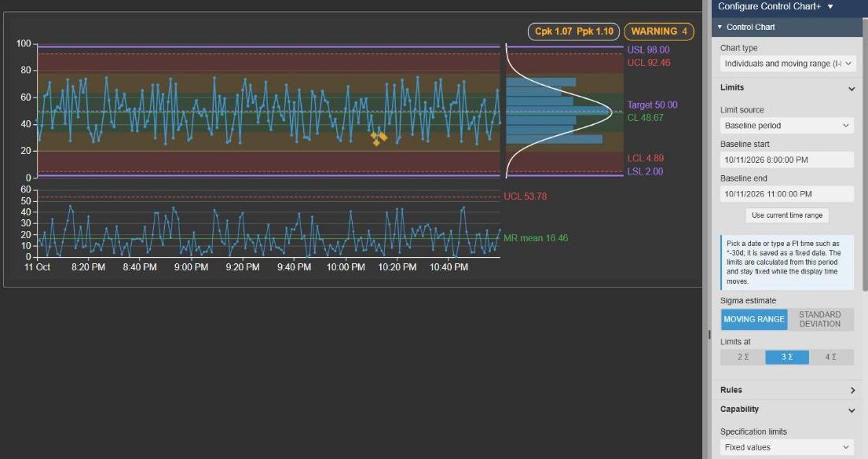868x459 pixels.
Task: Click the 10:20 PM time axis label
Action: [397, 267]
